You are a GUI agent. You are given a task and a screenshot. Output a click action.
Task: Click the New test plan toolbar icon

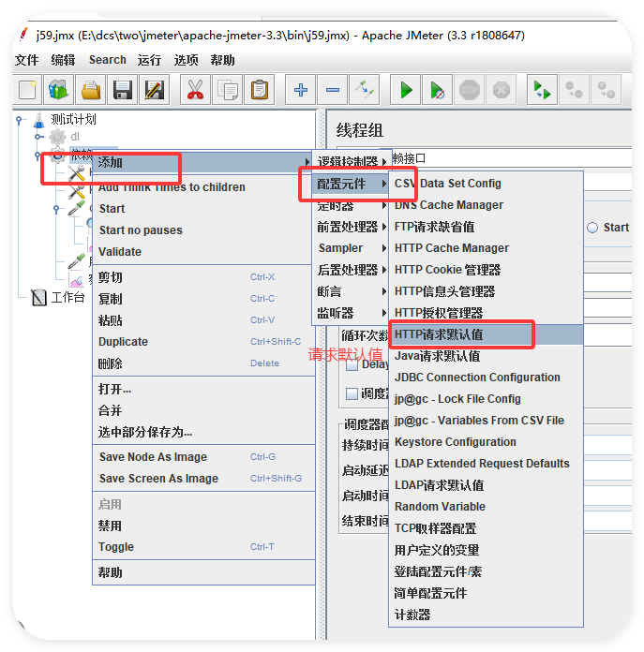[x=27, y=89]
